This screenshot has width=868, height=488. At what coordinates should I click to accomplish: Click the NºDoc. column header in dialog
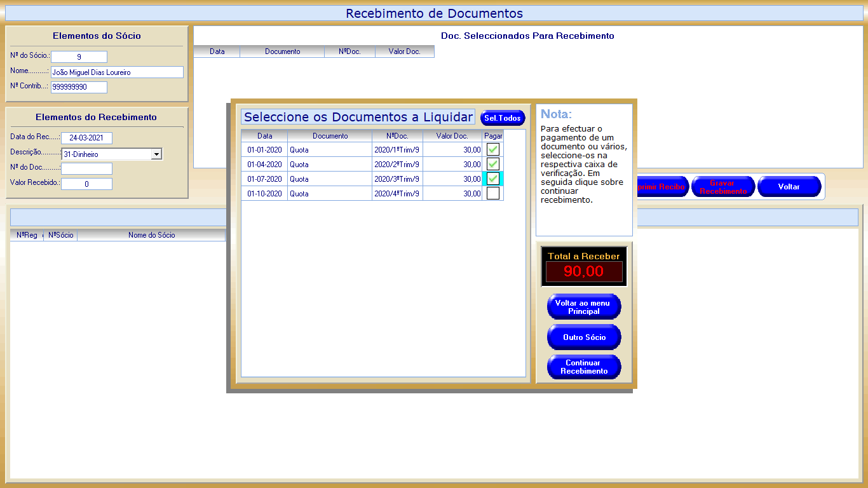397,136
